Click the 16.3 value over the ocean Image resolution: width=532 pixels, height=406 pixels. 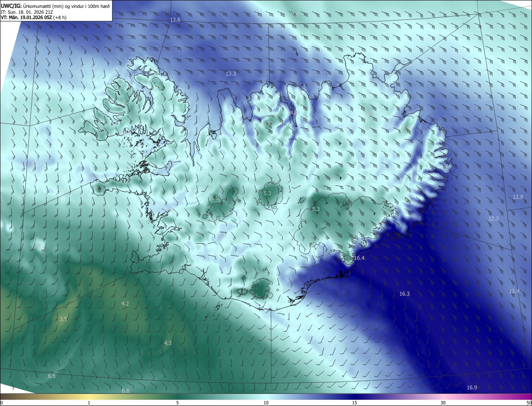(x=404, y=293)
